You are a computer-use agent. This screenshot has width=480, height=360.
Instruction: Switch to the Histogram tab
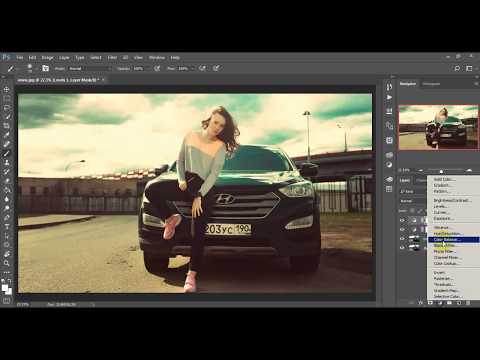(x=431, y=84)
